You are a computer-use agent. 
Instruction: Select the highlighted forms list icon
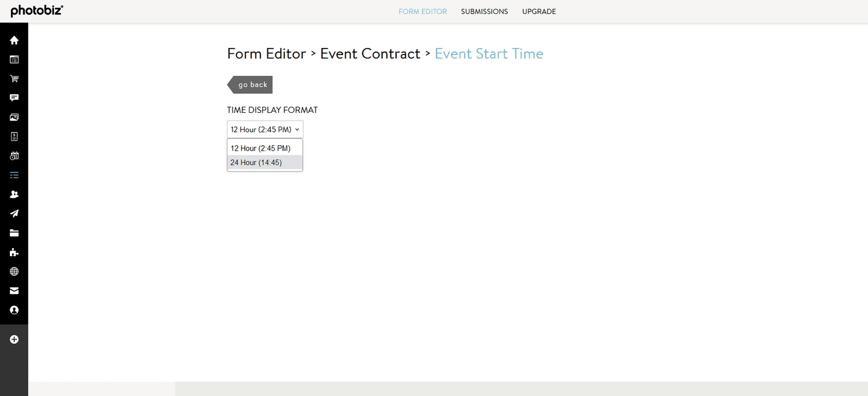tap(14, 175)
